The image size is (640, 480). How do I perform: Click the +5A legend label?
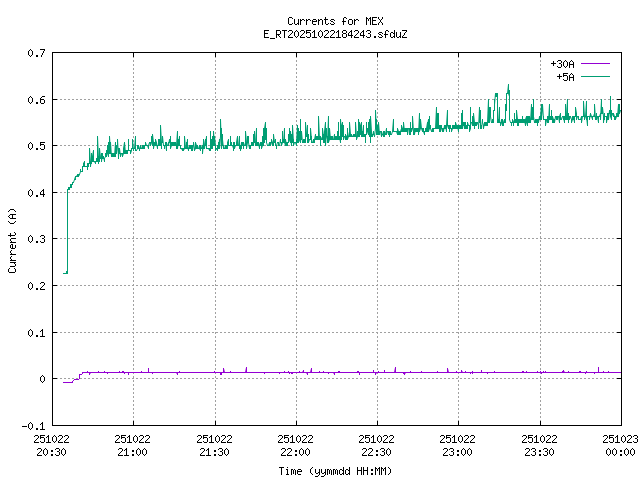565,75
